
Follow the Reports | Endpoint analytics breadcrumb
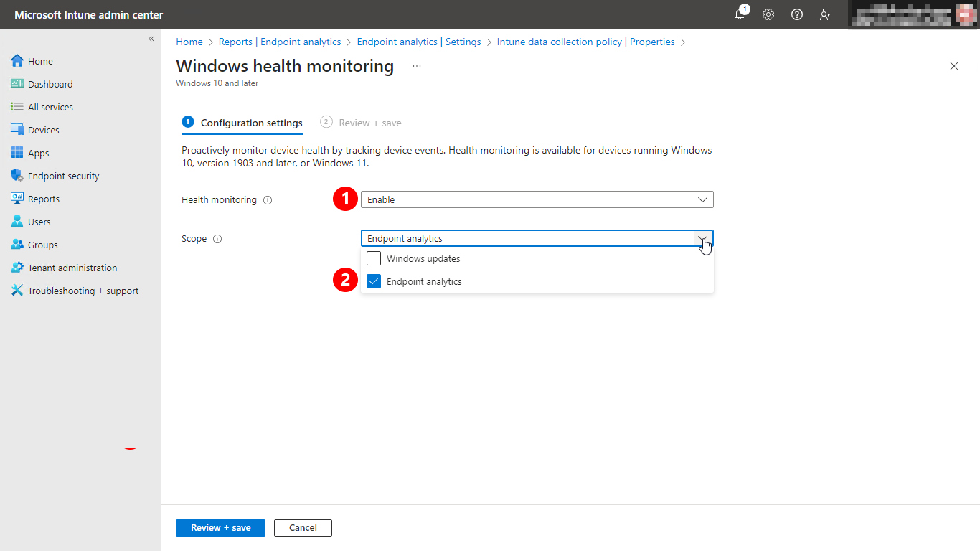click(x=280, y=42)
